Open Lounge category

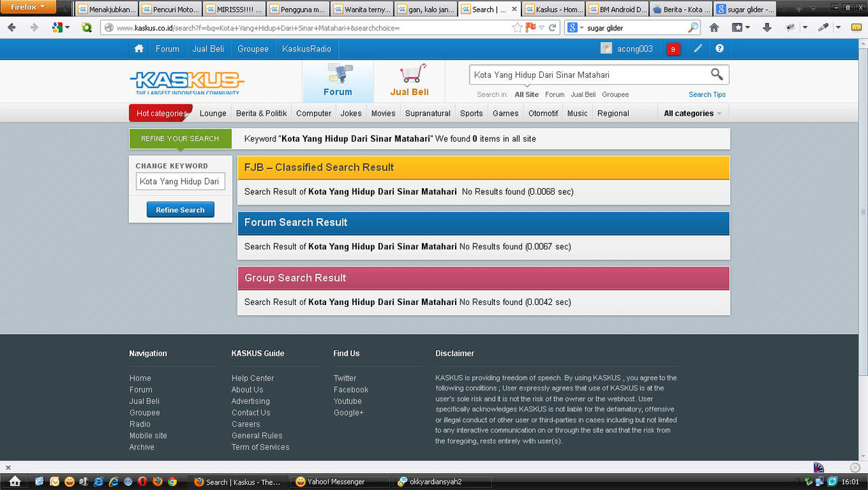(x=213, y=113)
